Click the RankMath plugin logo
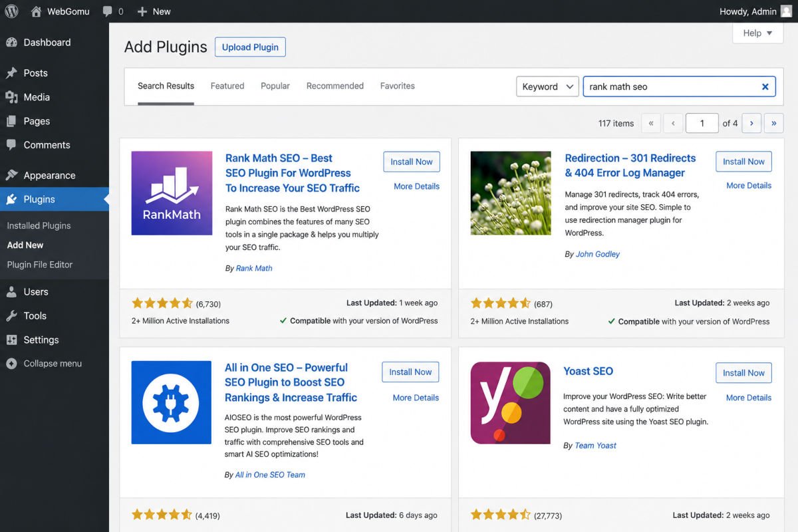Image resolution: width=798 pixels, height=532 pixels. 172,193
